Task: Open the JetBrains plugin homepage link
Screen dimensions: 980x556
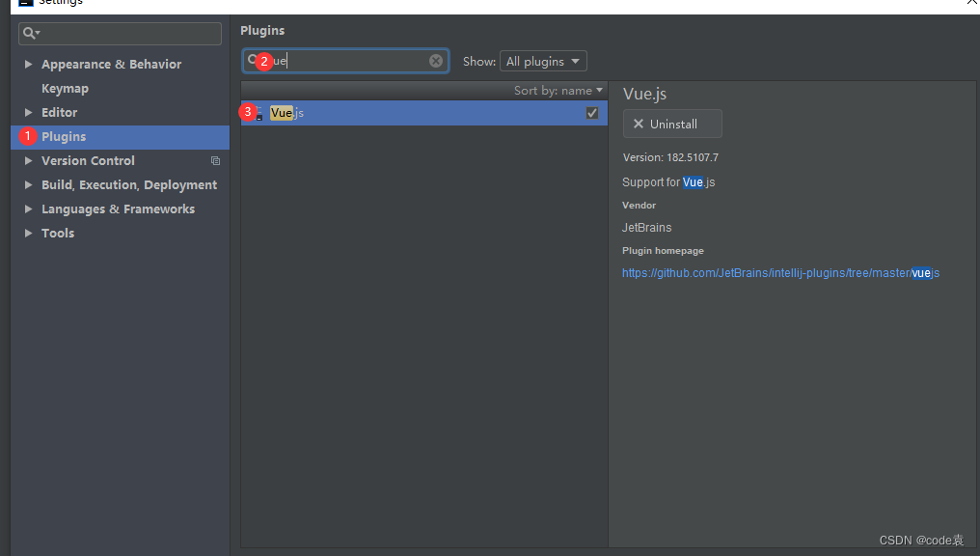Action: (x=780, y=272)
